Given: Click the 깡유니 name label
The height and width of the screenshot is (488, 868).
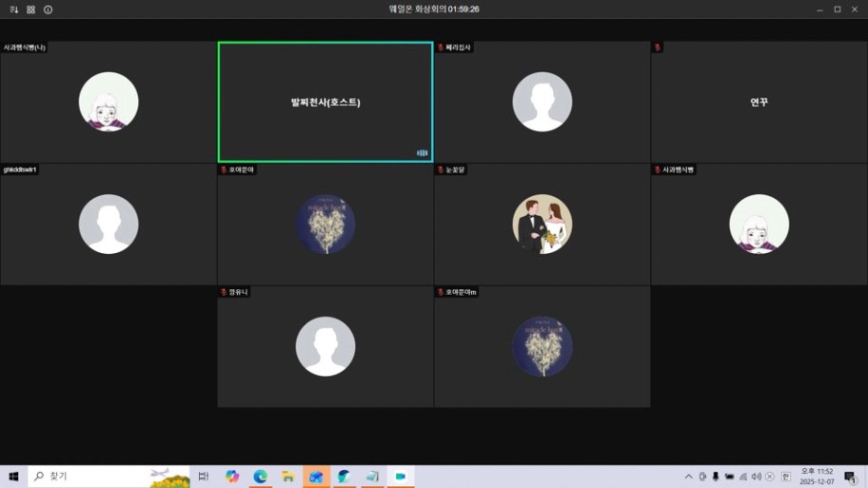Looking at the screenshot, I should pos(239,292).
